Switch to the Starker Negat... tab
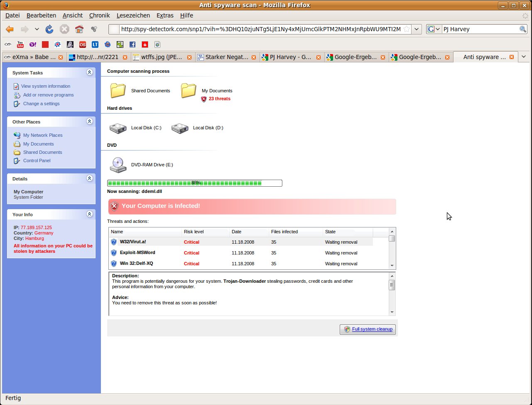This screenshot has height=405, width=532. pyautogui.click(x=227, y=57)
